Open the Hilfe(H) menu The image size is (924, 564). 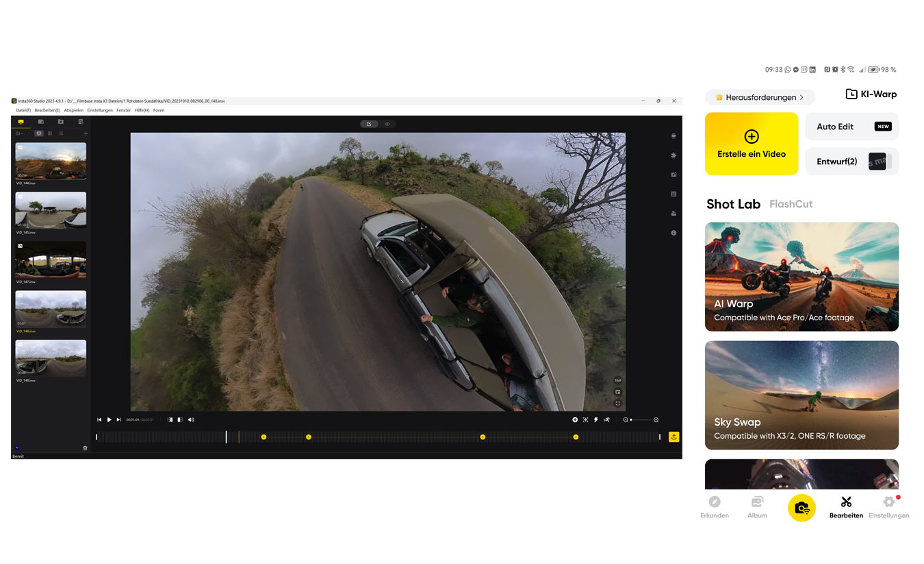pos(142,110)
